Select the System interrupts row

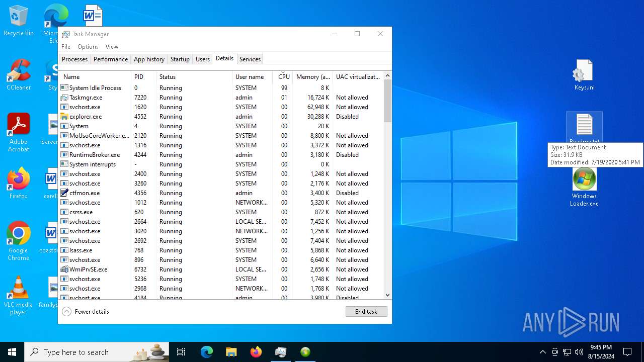[221, 164]
